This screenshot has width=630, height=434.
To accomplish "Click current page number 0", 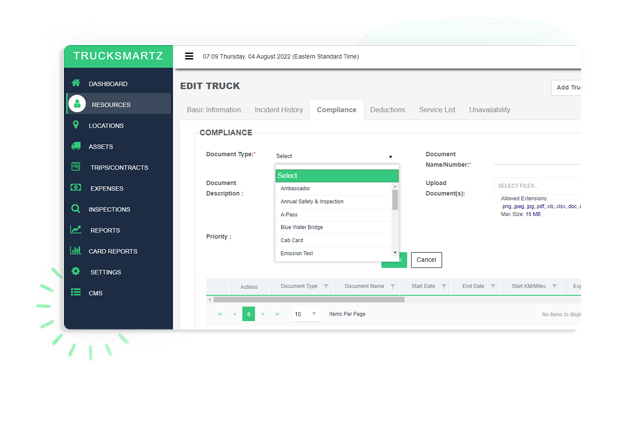I will (x=249, y=314).
